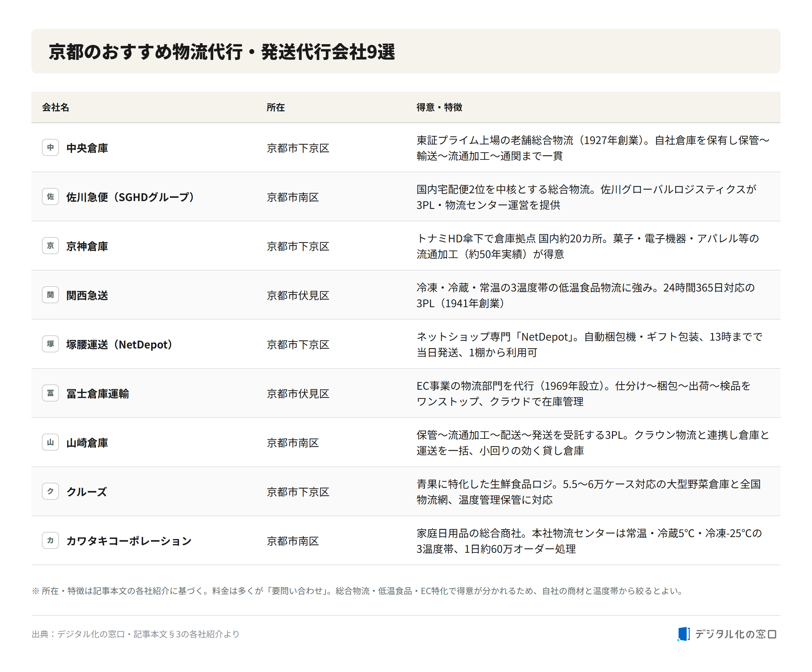Click the description starting 国内宅配便2位を中核

coord(586,197)
